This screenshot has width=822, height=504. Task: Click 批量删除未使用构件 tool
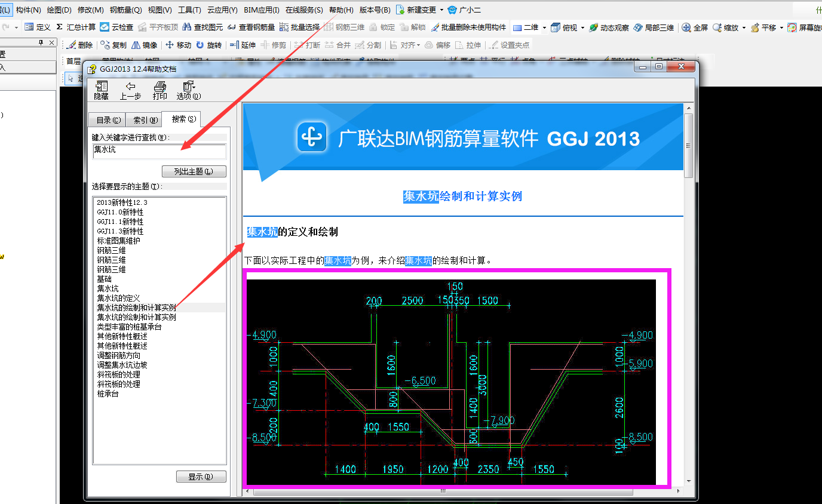coord(469,27)
